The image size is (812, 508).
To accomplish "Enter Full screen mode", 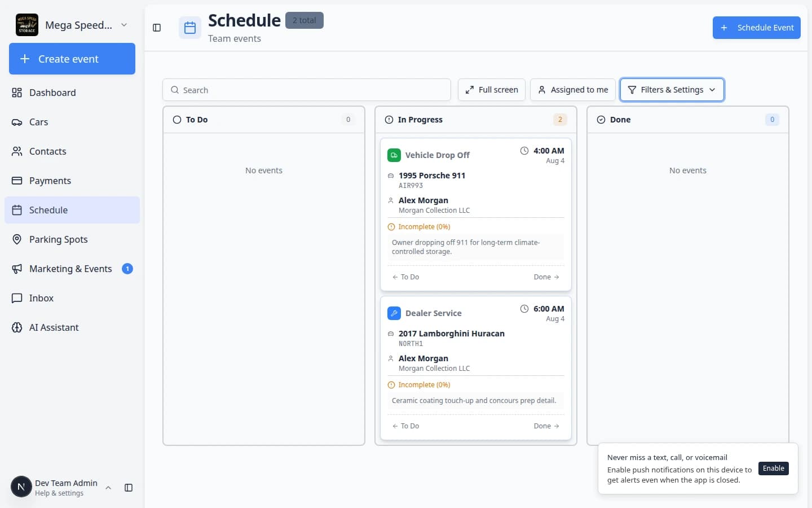I will click(x=492, y=90).
